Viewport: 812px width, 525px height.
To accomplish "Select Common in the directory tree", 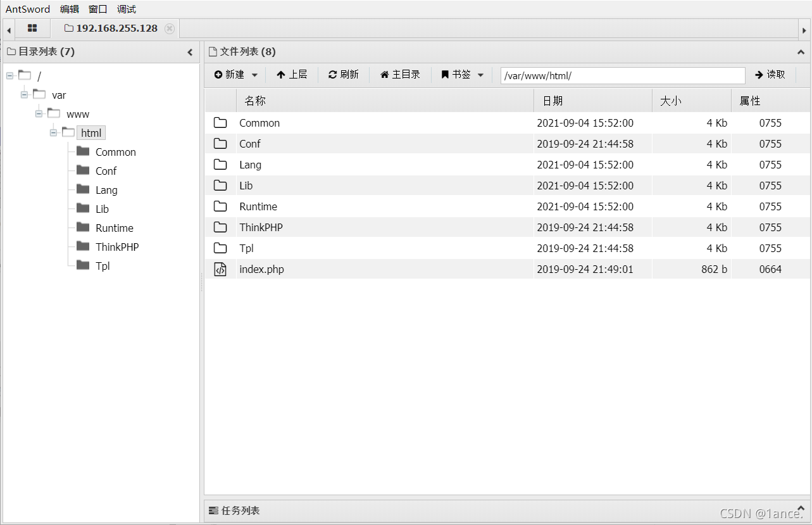I will 116,152.
